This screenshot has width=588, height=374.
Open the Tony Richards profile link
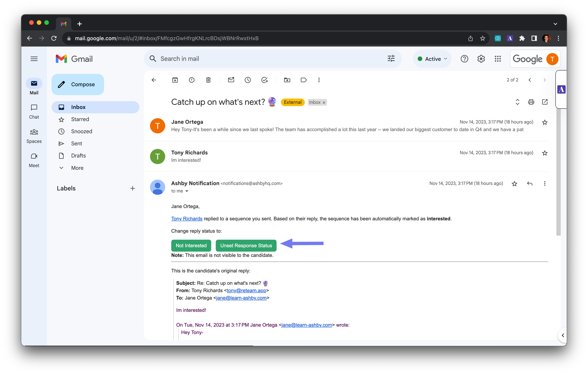[187, 219]
